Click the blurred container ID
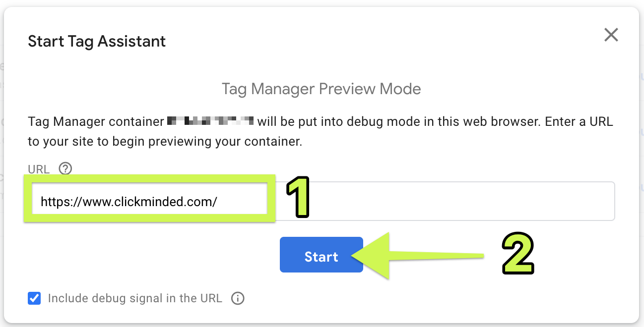The width and height of the screenshot is (644, 327). pyautogui.click(x=210, y=121)
